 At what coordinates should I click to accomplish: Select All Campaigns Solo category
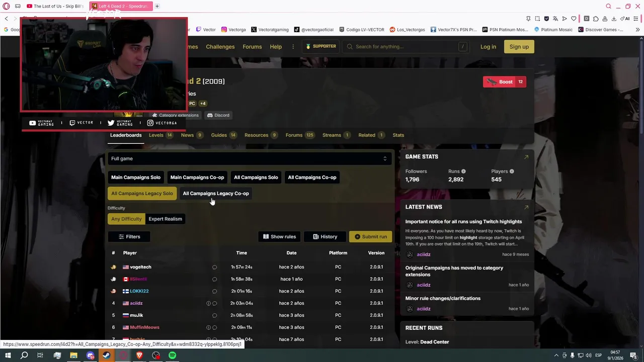(x=256, y=177)
